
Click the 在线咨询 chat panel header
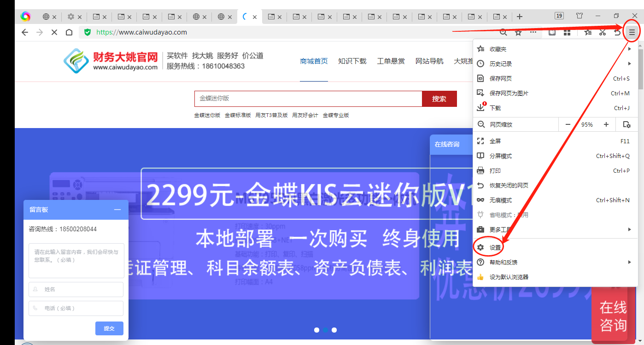click(451, 144)
